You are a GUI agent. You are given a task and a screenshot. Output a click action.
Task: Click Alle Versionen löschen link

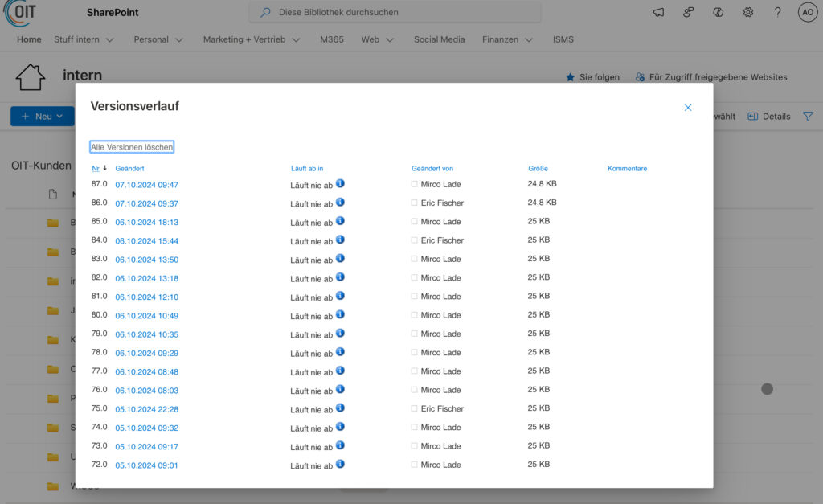pyautogui.click(x=132, y=147)
